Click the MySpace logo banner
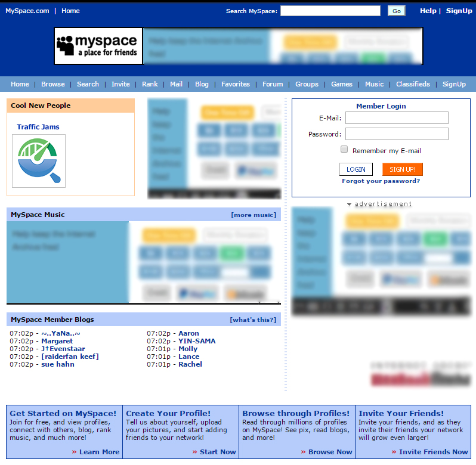Viewport: 476px width, 465px height. pos(98,46)
